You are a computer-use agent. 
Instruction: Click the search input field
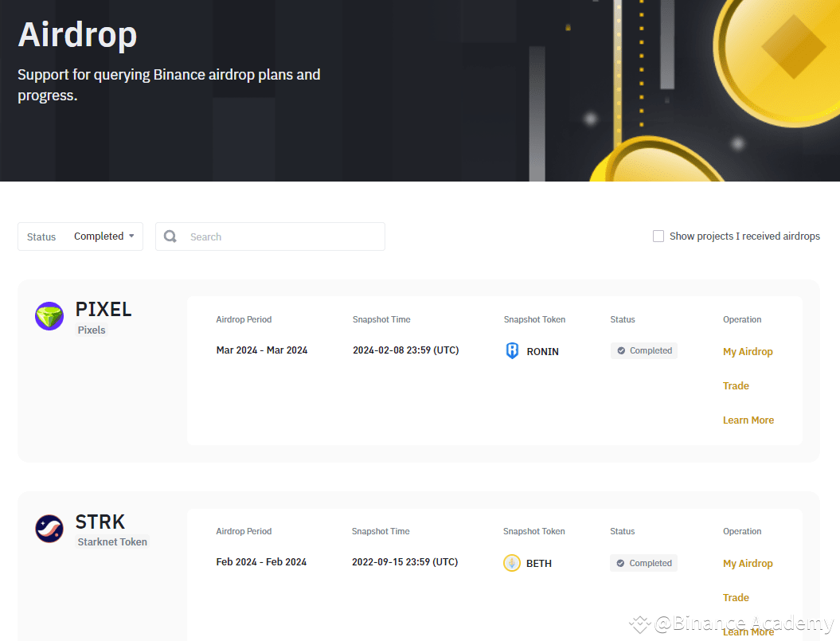(271, 236)
